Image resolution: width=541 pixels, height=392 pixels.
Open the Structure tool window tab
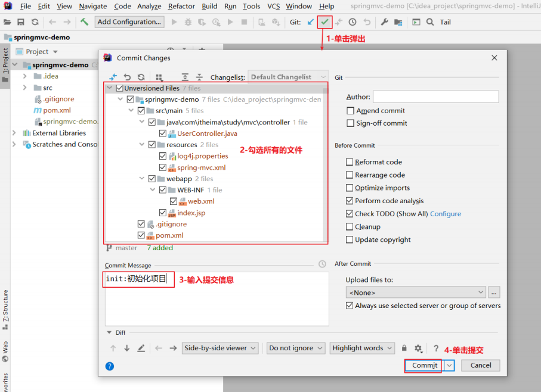[5, 309]
